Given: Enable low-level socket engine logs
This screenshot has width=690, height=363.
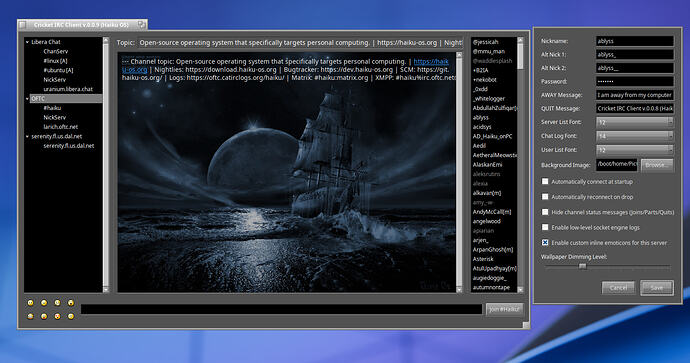Looking at the screenshot, I should point(545,227).
